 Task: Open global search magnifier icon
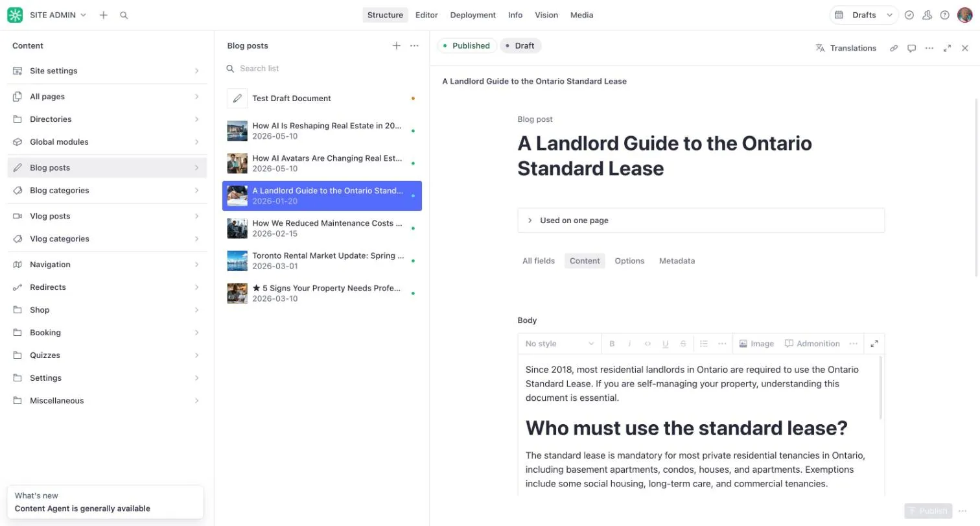[124, 15]
